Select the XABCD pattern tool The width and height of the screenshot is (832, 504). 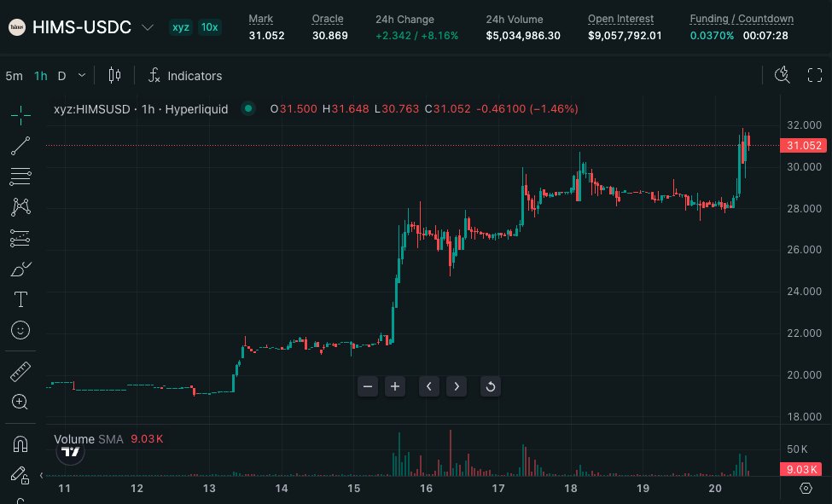(20, 207)
